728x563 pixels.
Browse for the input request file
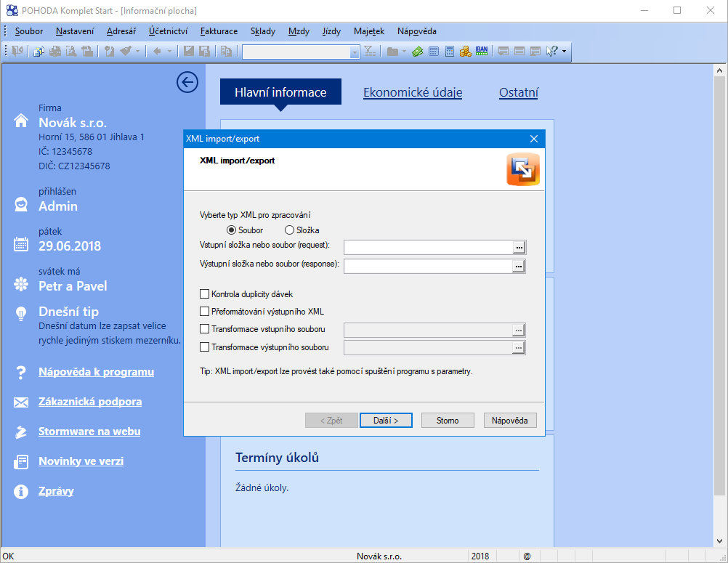coord(519,248)
